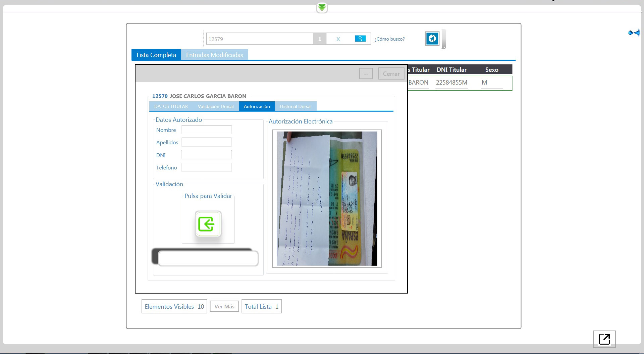Image resolution: width=644 pixels, height=354 pixels.
Task: Clear search with the X icon
Action: (x=338, y=39)
